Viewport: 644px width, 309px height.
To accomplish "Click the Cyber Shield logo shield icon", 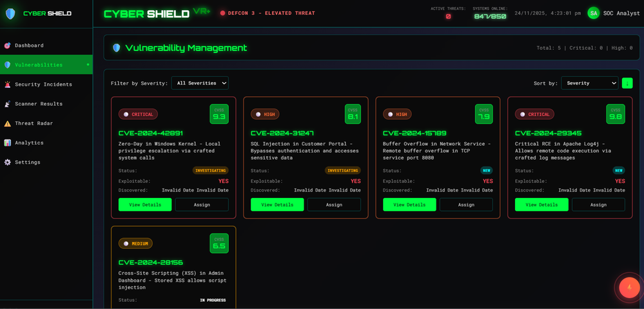I will click(10, 14).
